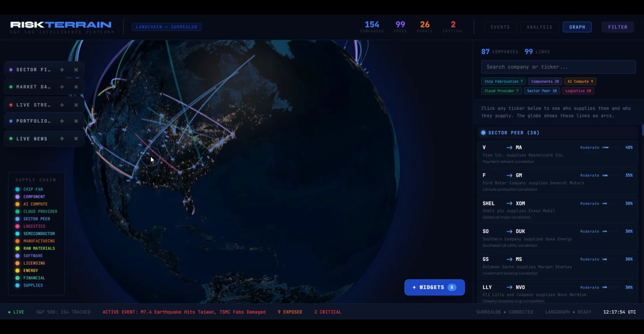Click the AI Compute legend dot
644x334 pixels.
[x=18, y=204]
